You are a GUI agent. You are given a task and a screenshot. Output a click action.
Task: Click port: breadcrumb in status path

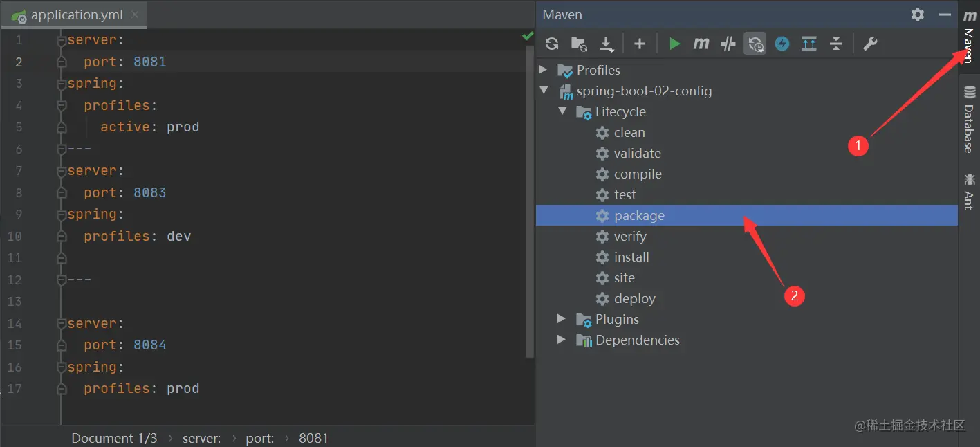pos(260,438)
